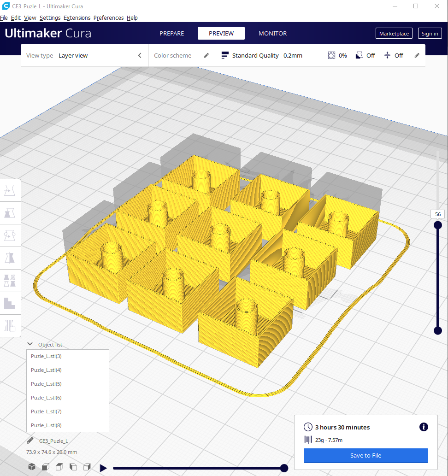Switch to top view cube icon

[59, 467]
